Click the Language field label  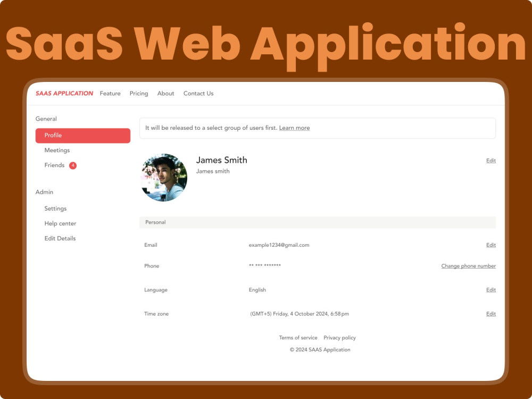(x=156, y=290)
